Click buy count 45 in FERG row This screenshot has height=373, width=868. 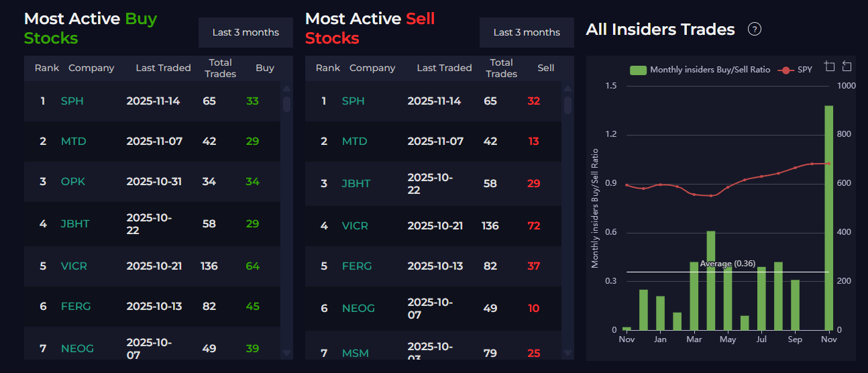point(253,307)
